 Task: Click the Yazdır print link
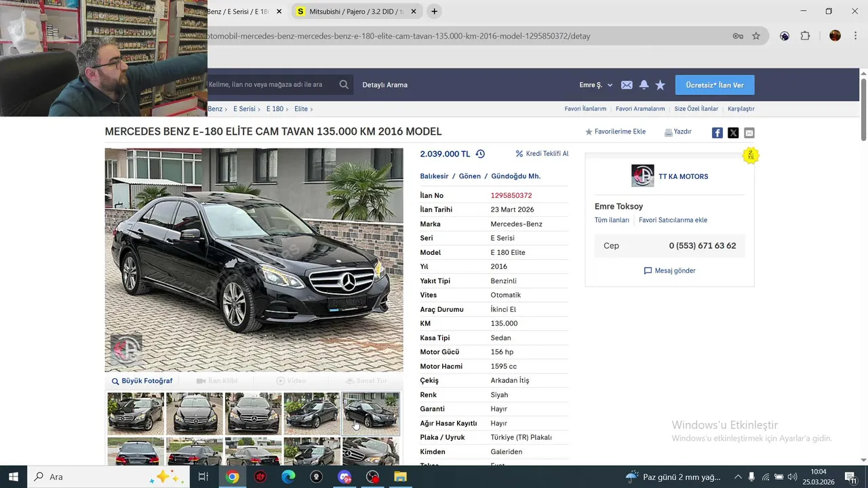pyautogui.click(x=678, y=131)
